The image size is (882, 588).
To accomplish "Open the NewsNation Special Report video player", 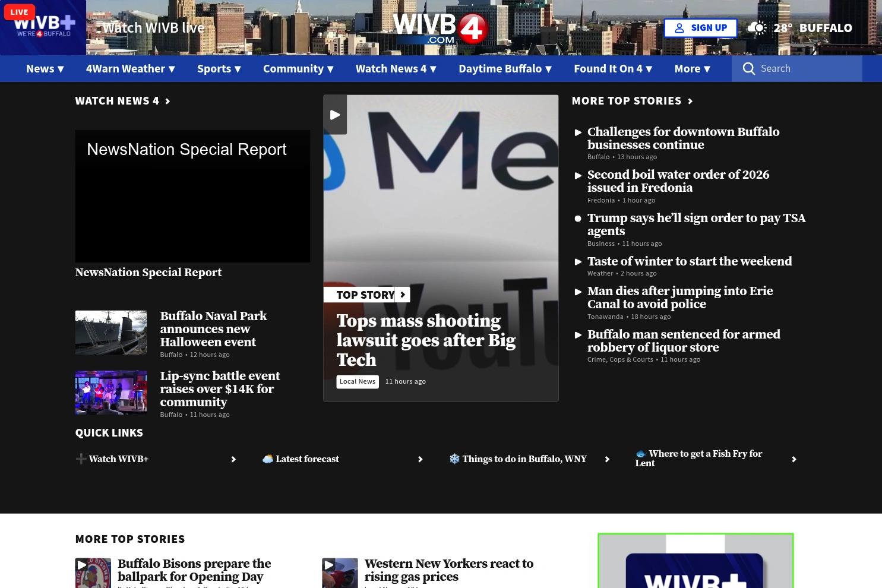I will [192, 197].
